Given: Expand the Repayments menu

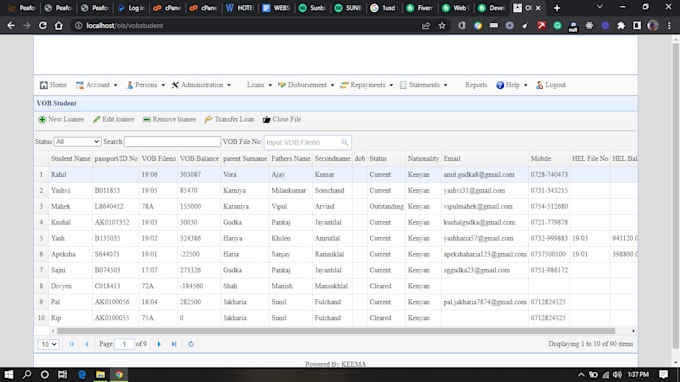Looking at the screenshot, I should pyautogui.click(x=367, y=85).
